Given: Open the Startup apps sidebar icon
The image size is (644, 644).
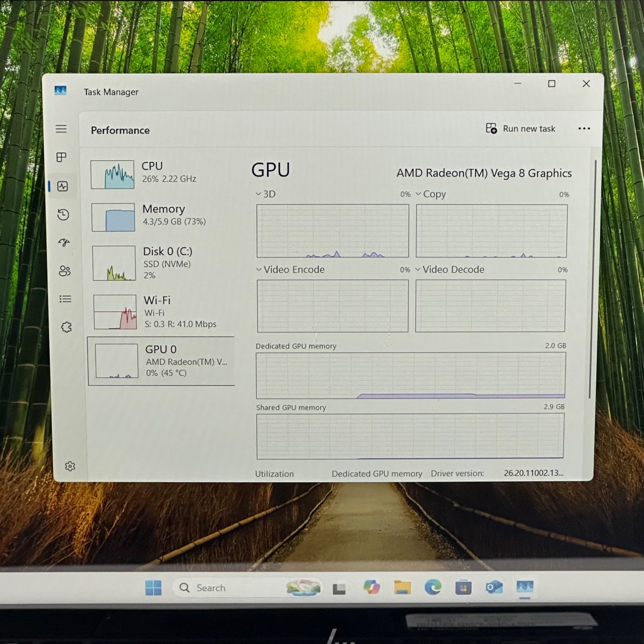Looking at the screenshot, I should [x=64, y=243].
